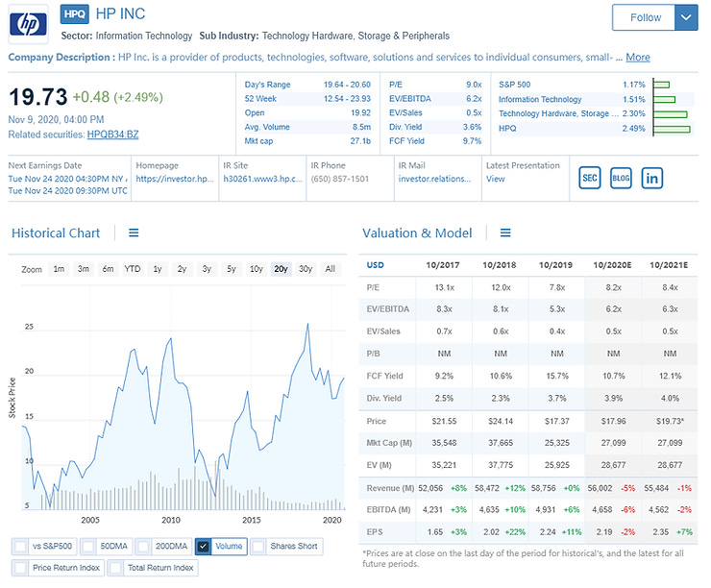The image size is (711, 588).
Task: Click the current price 19.73
Action: [x=38, y=97]
